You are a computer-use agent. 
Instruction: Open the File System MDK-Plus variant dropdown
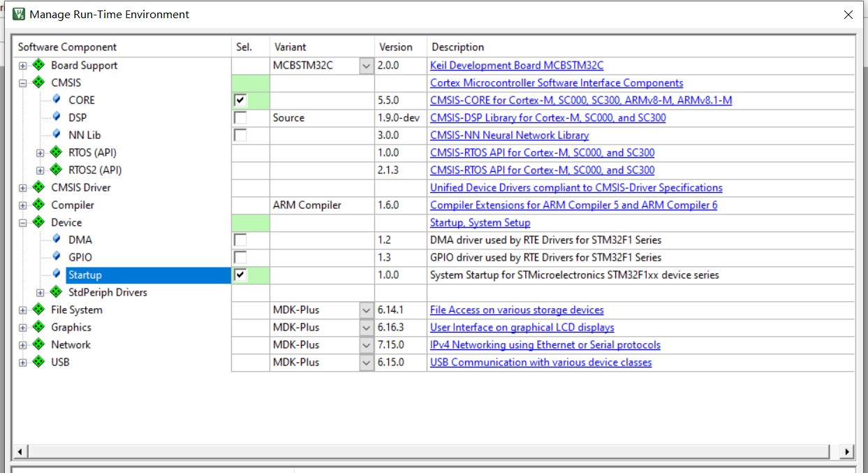tap(367, 310)
